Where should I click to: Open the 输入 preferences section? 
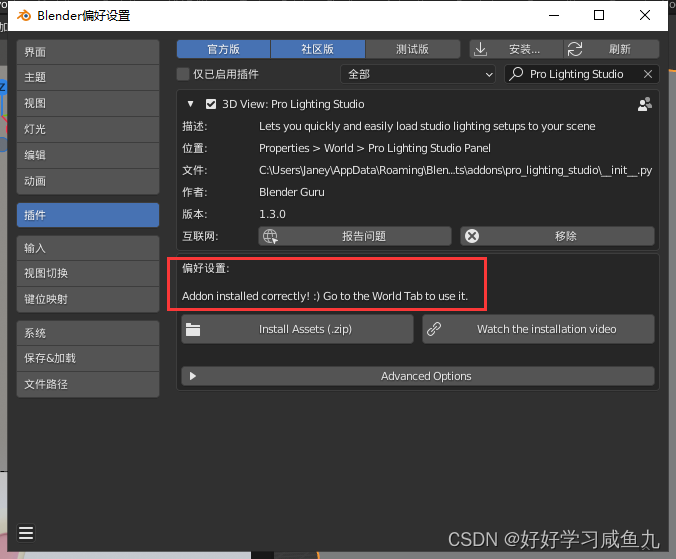pyautogui.click(x=88, y=248)
